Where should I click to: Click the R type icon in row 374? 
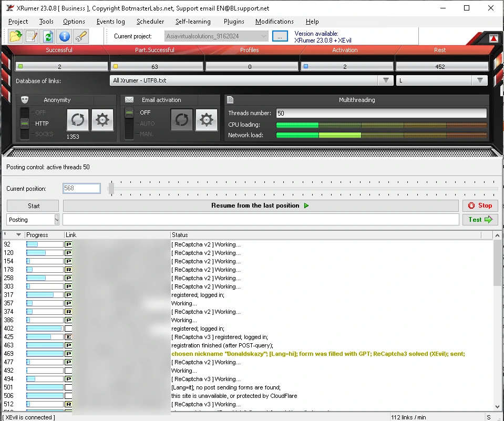click(x=68, y=311)
